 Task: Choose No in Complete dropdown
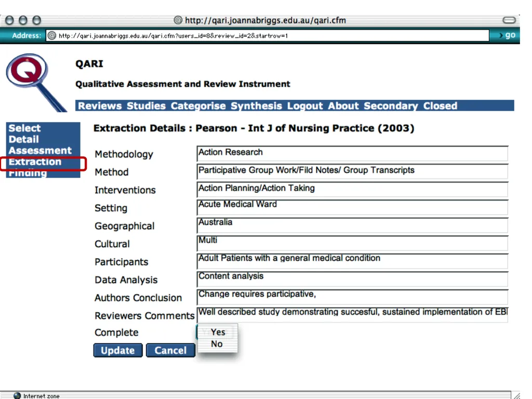pyautogui.click(x=218, y=344)
